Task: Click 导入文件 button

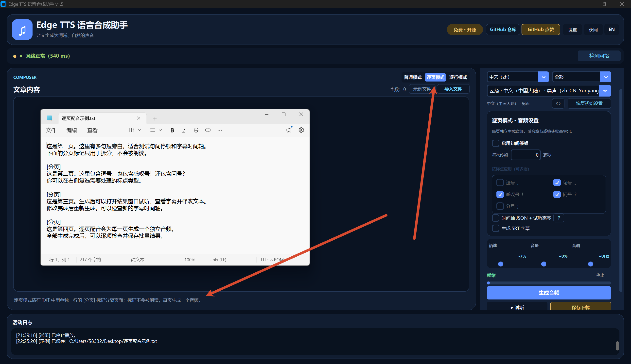Action: pyautogui.click(x=453, y=89)
